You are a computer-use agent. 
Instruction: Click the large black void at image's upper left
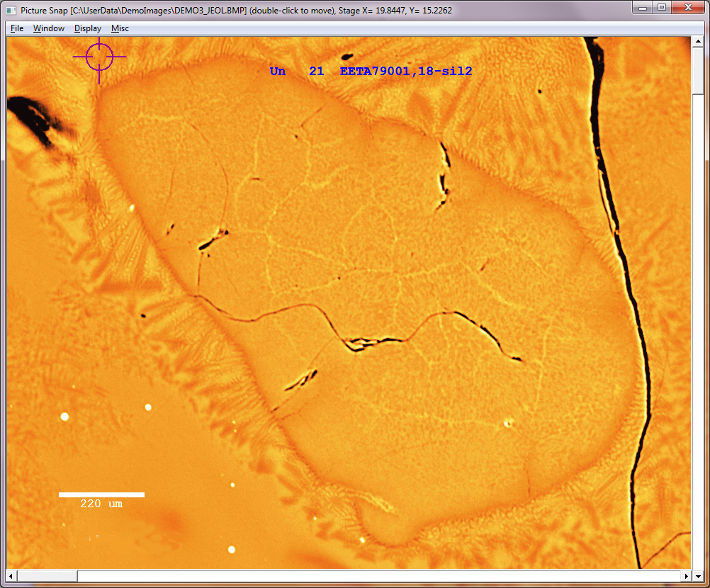point(32,118)
